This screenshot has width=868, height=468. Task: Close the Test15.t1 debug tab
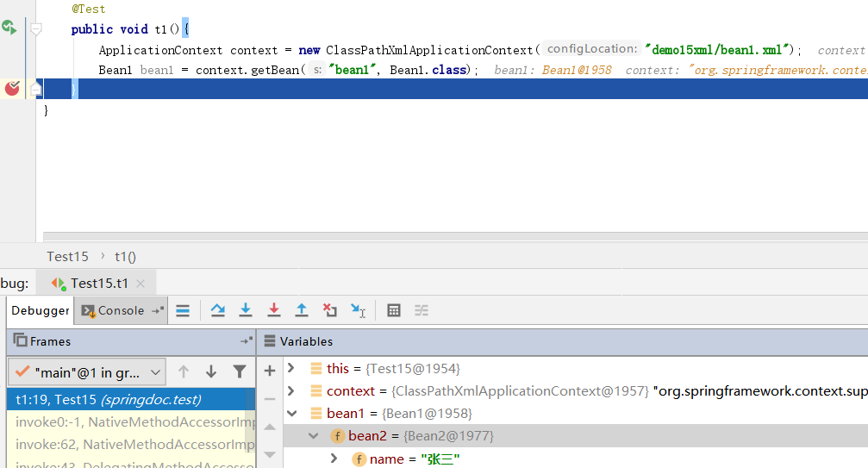pos(141,284)
